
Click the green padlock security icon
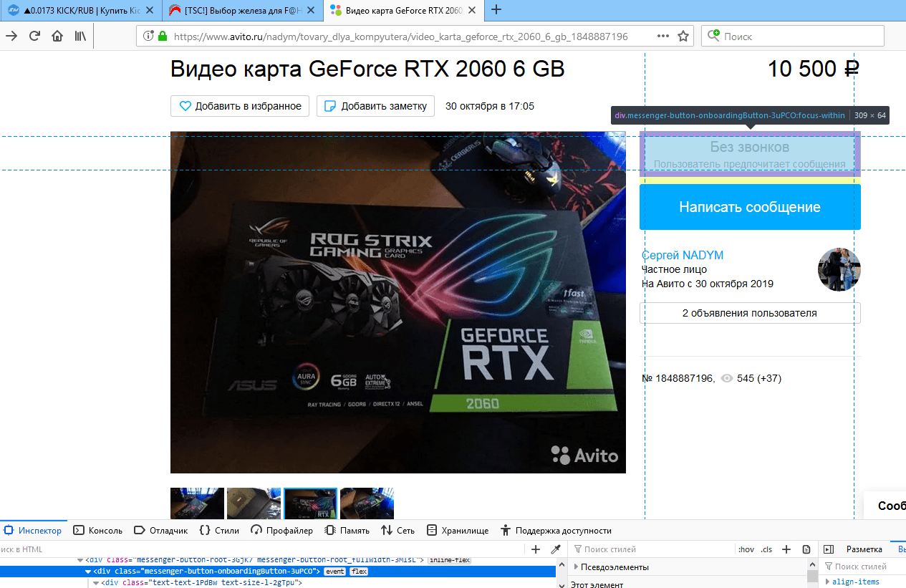click(163, 36)
